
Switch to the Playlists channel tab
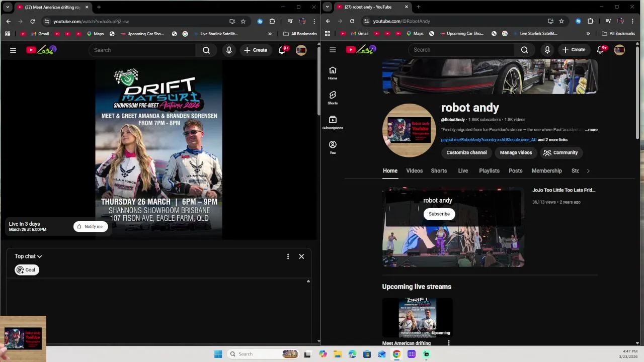pos(489,171)
